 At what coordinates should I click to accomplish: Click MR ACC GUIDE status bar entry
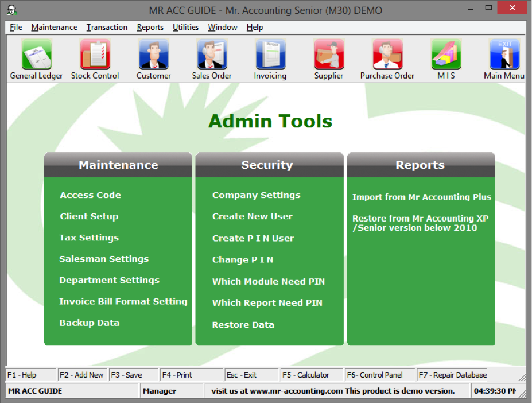click(72, 391)
